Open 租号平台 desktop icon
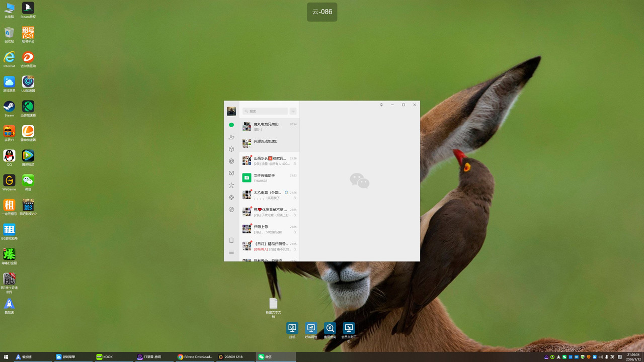The height and width of the screenshot is (362, 644). point(28,35)
